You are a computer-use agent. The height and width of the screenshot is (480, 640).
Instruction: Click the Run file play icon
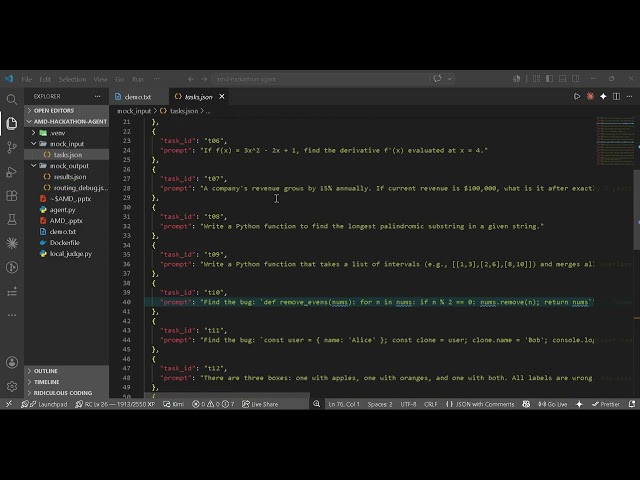point(577,97)
